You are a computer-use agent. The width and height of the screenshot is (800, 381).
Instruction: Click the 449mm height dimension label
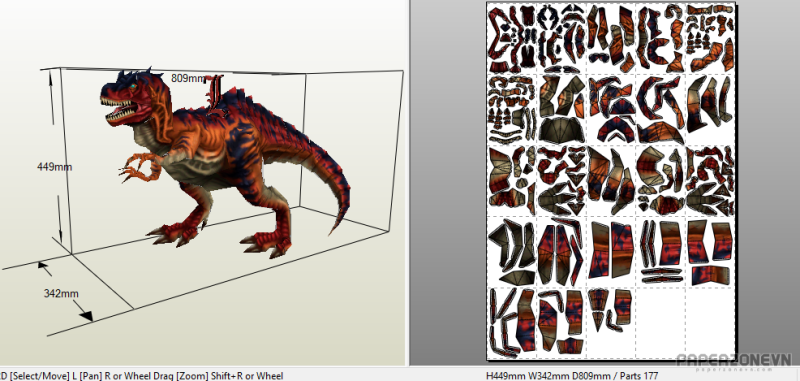pos(55,167)
